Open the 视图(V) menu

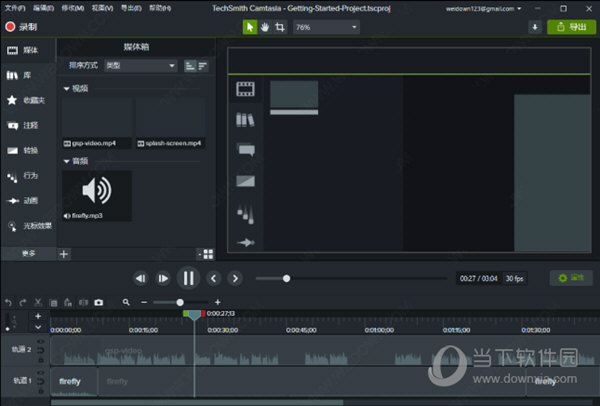102,8
